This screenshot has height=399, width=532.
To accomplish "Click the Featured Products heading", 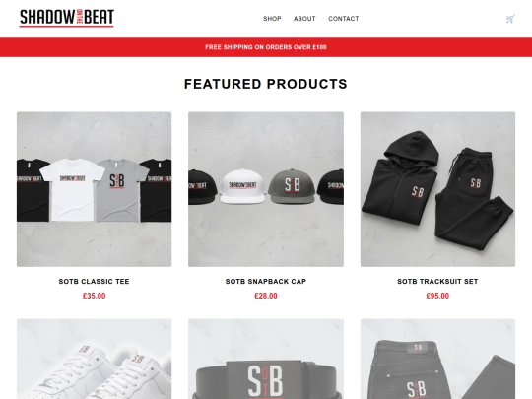I will [x=266, y=84].
